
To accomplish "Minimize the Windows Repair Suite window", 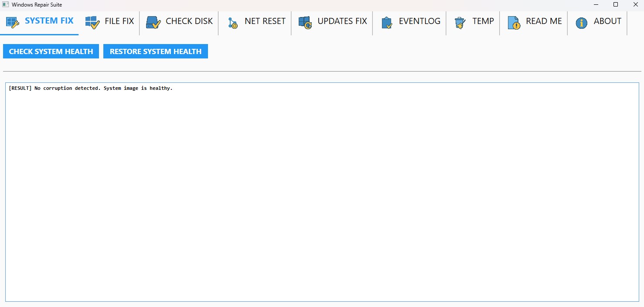I will pos(596,4).
